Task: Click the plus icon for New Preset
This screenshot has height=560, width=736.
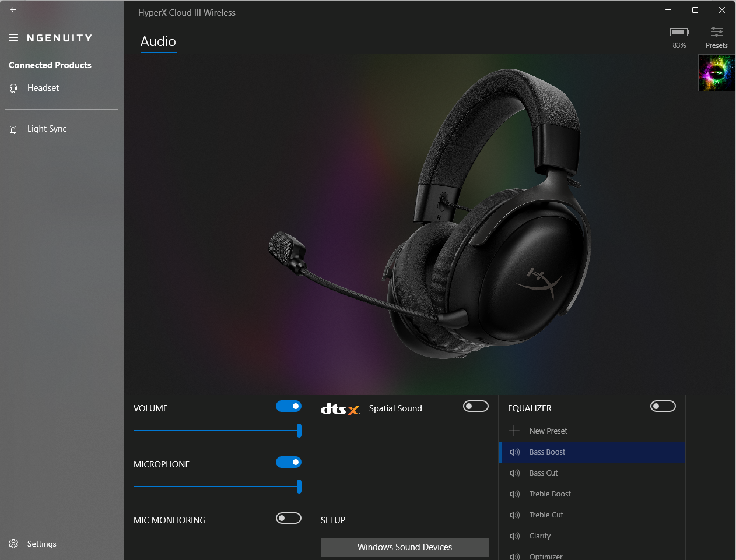Action: click(514, 431)
